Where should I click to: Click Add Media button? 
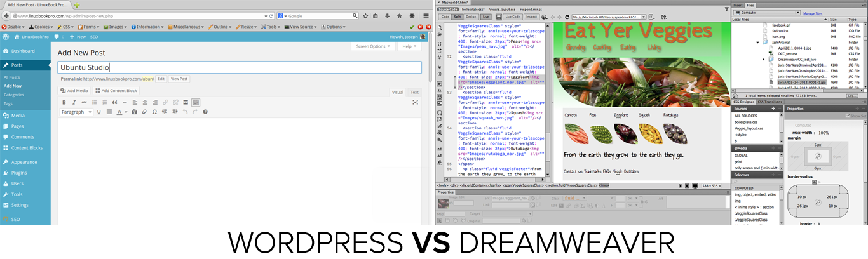pos(74,91)
